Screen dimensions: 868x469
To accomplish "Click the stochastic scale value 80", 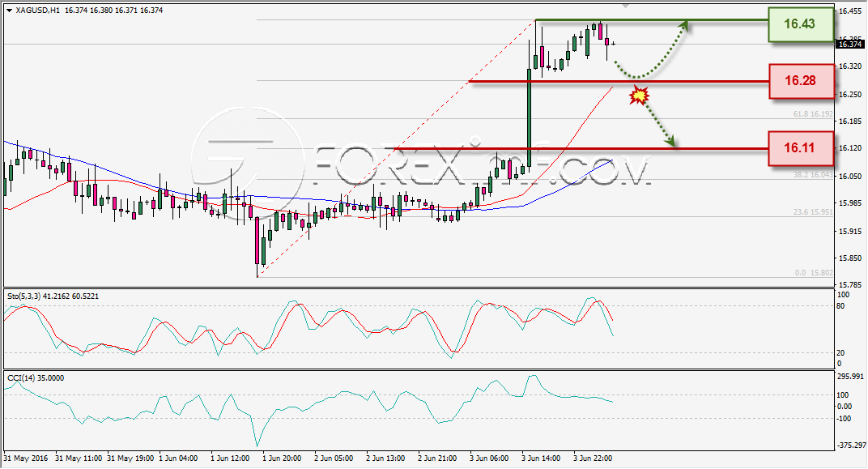I will point(840,305).
